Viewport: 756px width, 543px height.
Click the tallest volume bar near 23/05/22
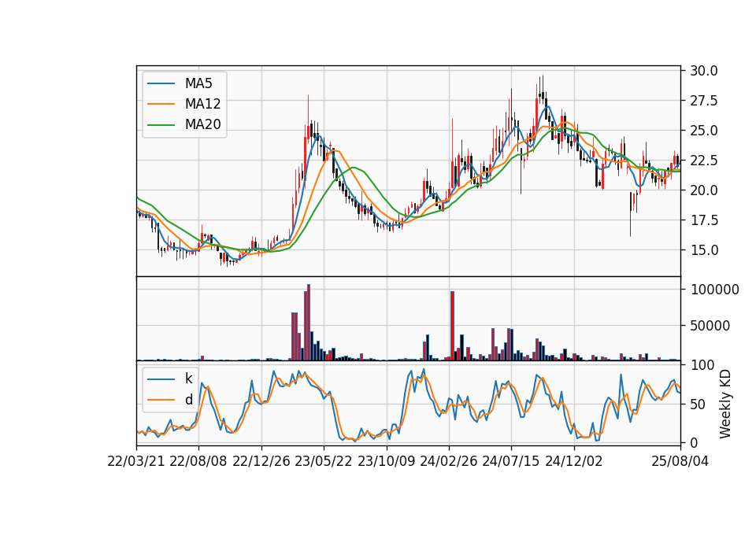coord(309,323)
